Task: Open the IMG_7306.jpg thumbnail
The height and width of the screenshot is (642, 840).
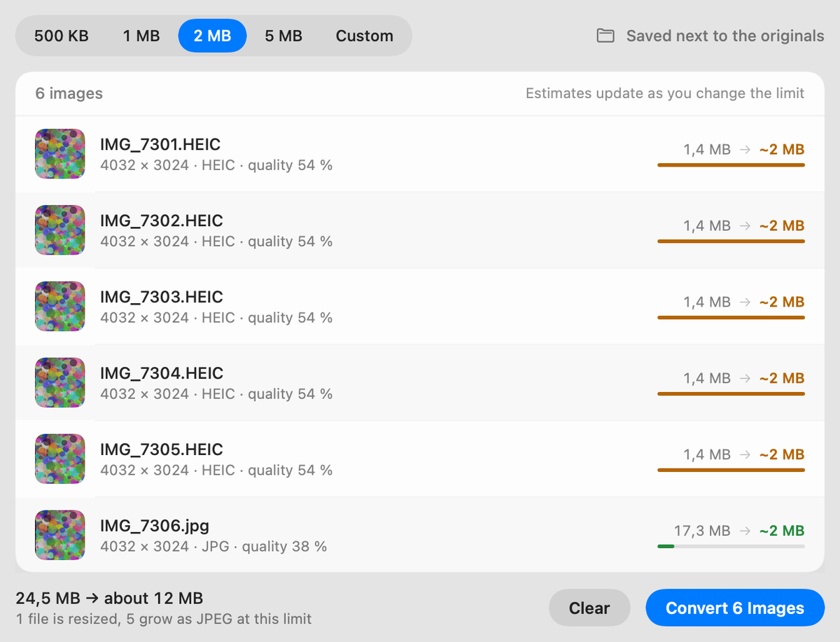Action: click(60, 536)
